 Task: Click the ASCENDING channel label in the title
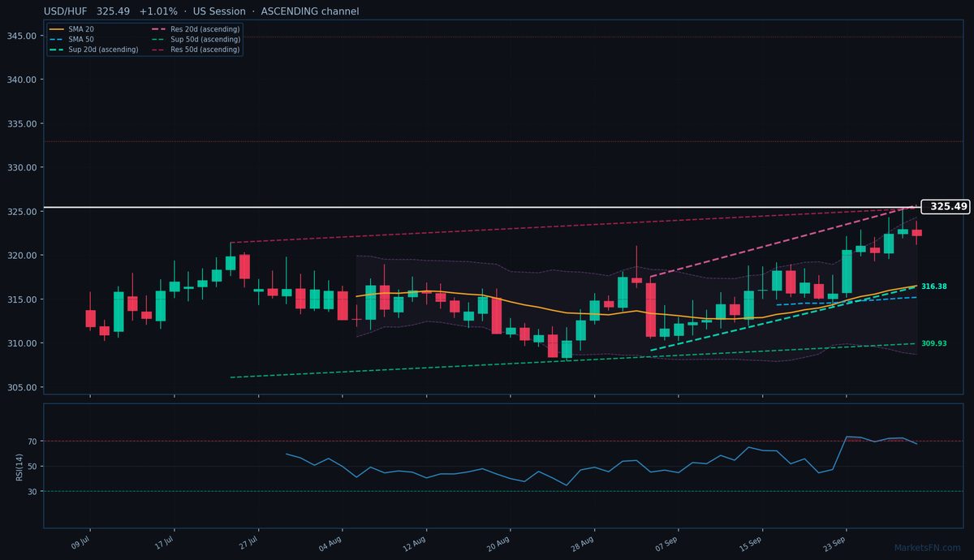[310, 11]
